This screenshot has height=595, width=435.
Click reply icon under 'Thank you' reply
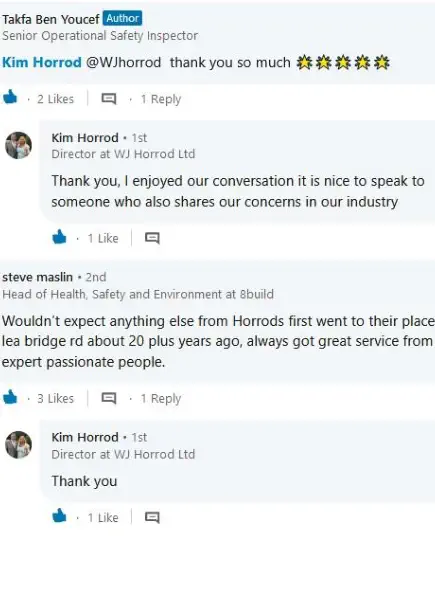(152, 518)
